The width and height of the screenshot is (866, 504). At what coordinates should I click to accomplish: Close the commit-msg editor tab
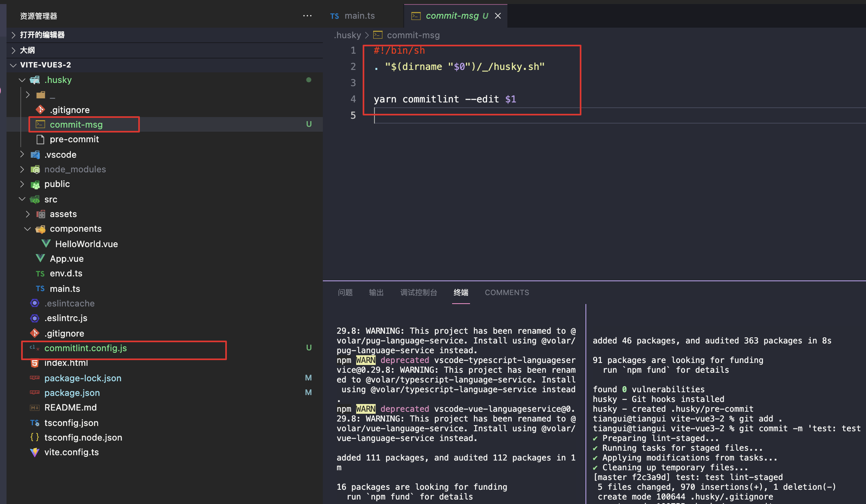[498, 16]
